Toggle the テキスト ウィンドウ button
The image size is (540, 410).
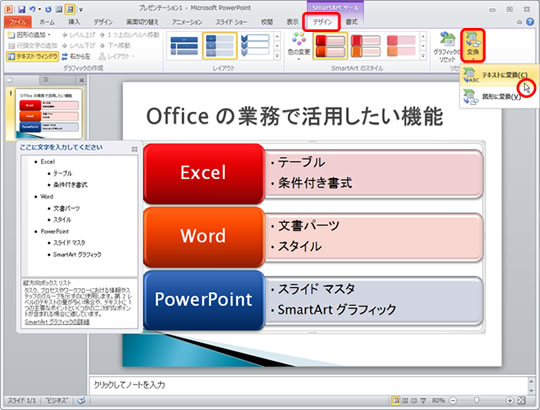pyautogui.click(x=33, y=56)
